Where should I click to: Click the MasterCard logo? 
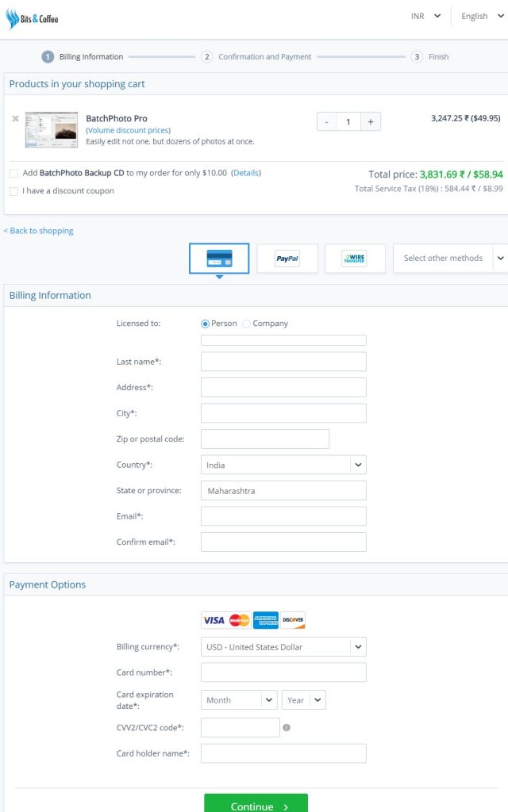tap(240, 620)
